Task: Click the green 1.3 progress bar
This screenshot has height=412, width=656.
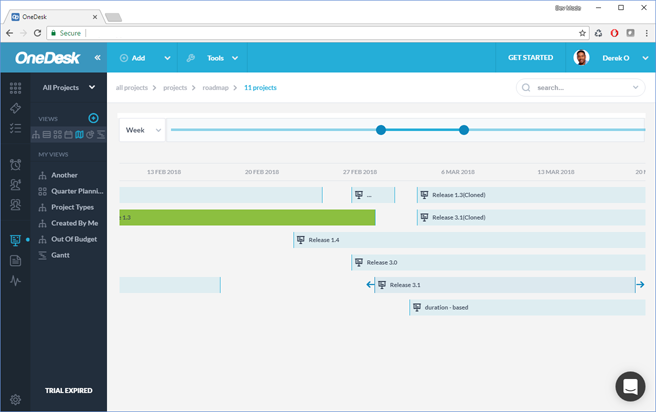Action: pos(247,218)
